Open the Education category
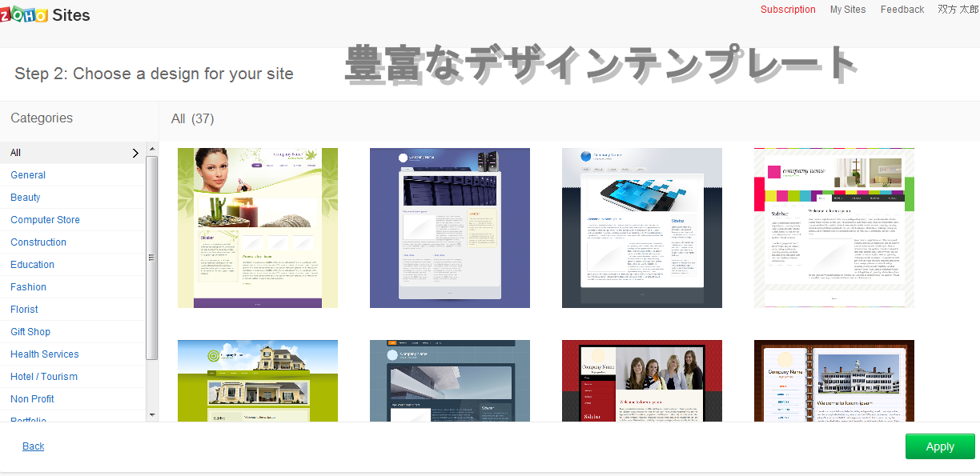 [33, 265]
